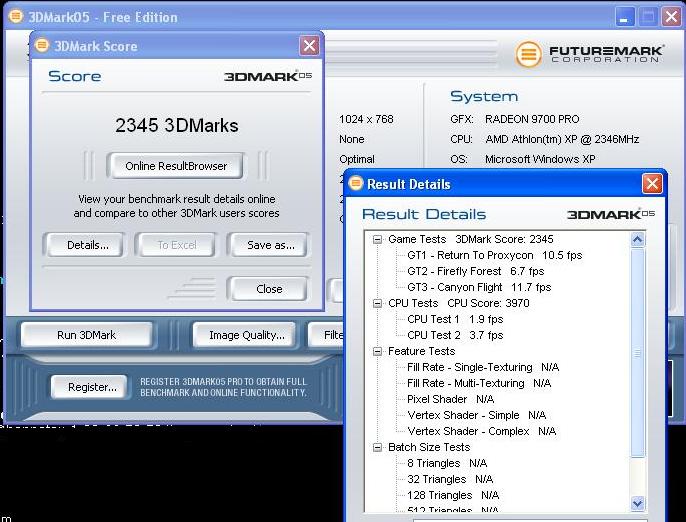Image resolution: width=686 pixels, height=522 pixels.
Task: Minimize the 3DMark05 main window
Action: [624, 17]
